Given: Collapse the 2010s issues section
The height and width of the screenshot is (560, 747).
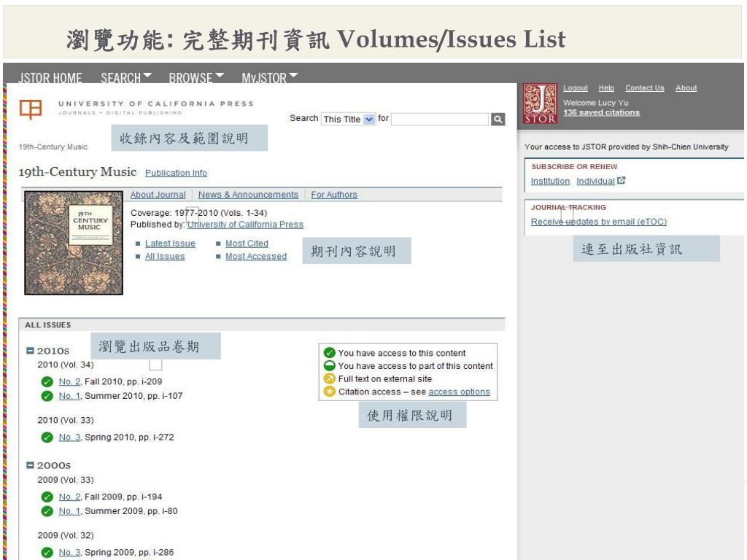Looking at the screenshot, I should pos(30,351).
